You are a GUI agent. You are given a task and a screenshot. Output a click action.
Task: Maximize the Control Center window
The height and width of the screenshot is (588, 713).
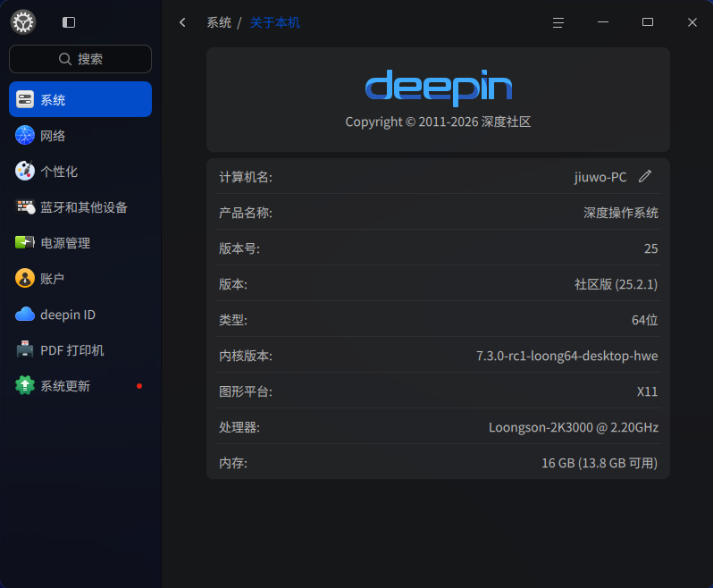point(648,21)
